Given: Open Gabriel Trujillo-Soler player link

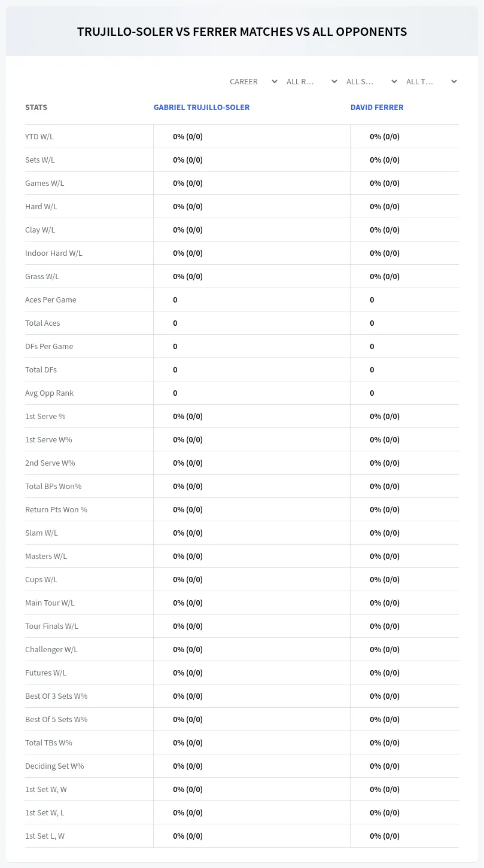Looking at the screenshot, I should [202, 108].
